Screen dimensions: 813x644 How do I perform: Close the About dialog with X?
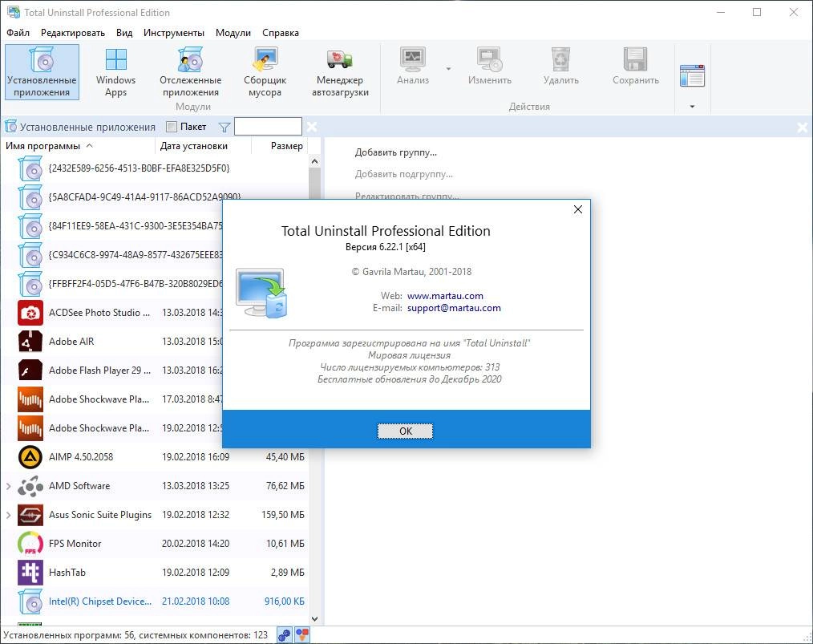tap(577, 209)
